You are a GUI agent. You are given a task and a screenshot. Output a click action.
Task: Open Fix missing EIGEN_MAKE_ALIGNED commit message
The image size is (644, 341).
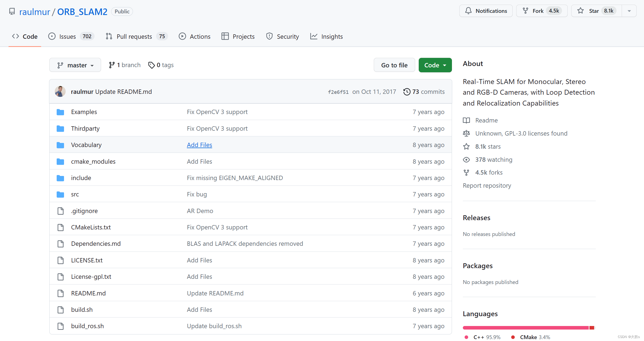(x=235, y=178)
